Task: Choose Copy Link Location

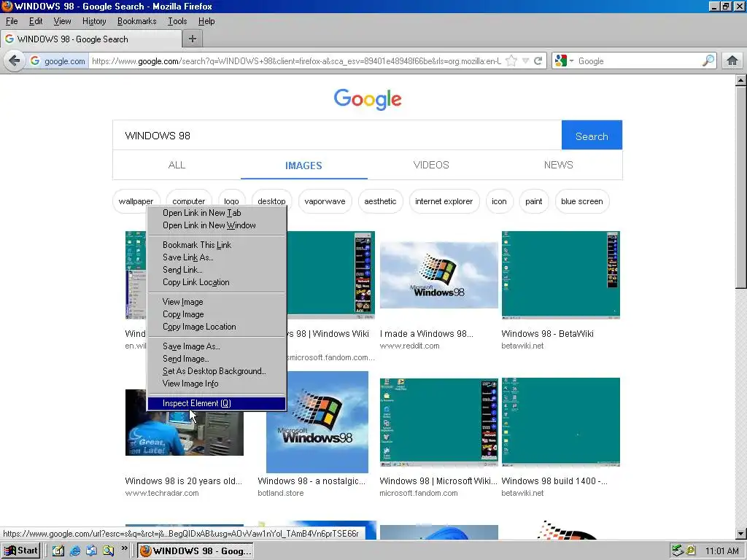Action: click(216, 282)
